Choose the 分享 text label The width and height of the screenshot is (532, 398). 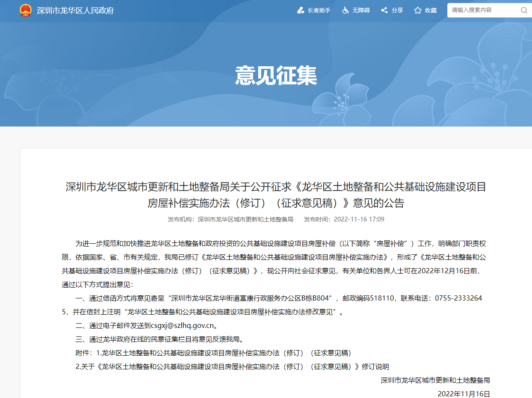coord(397,10)
